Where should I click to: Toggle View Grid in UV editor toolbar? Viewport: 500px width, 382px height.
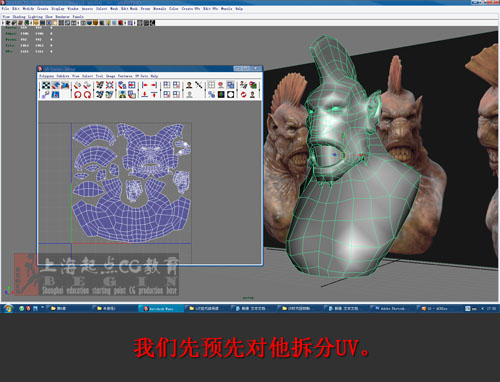click(x=211, y=85)
